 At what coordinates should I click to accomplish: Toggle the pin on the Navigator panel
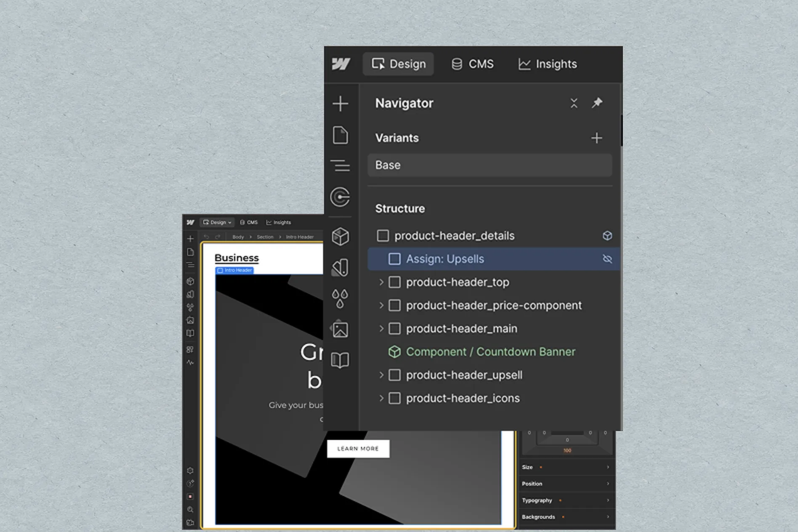pyautogui.click(x=597, y=103)
